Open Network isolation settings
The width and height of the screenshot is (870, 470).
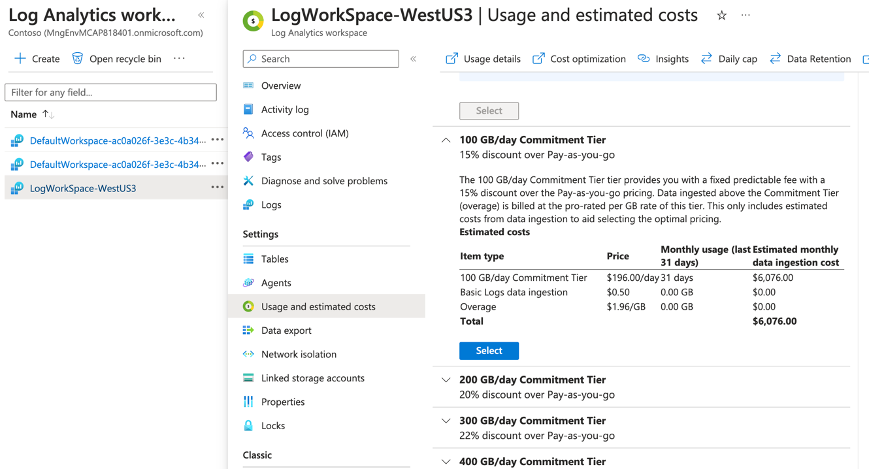coord(298,354)
